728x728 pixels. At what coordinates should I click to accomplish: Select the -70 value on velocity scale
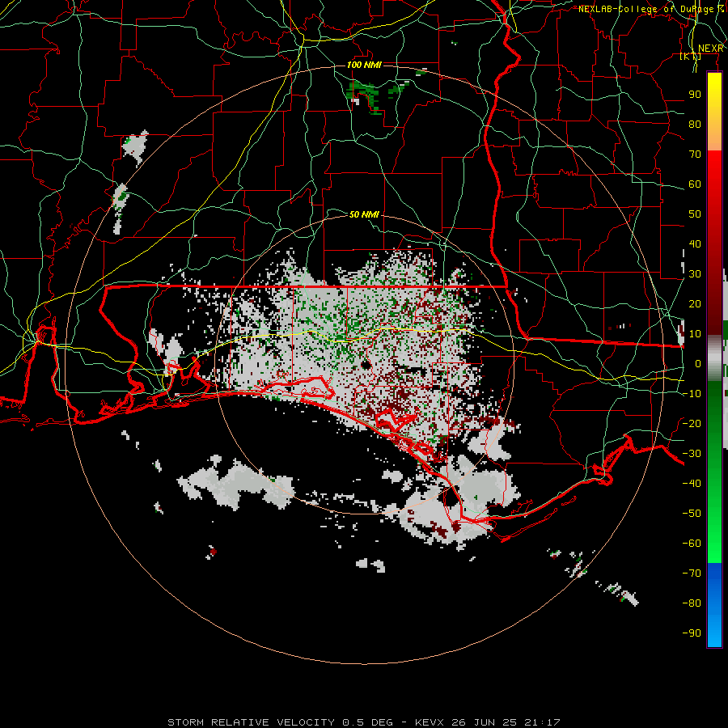(692, 573)
